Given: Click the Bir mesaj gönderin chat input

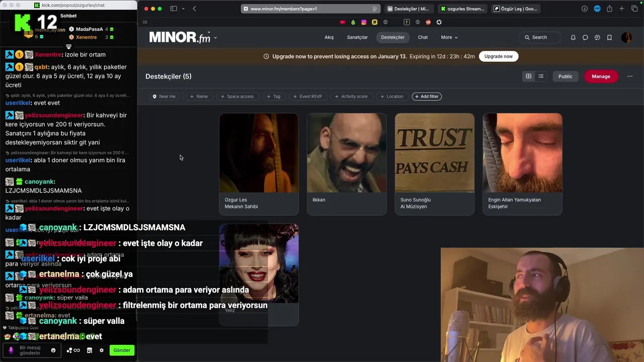Looking at the screenshot, I should 32,350.
